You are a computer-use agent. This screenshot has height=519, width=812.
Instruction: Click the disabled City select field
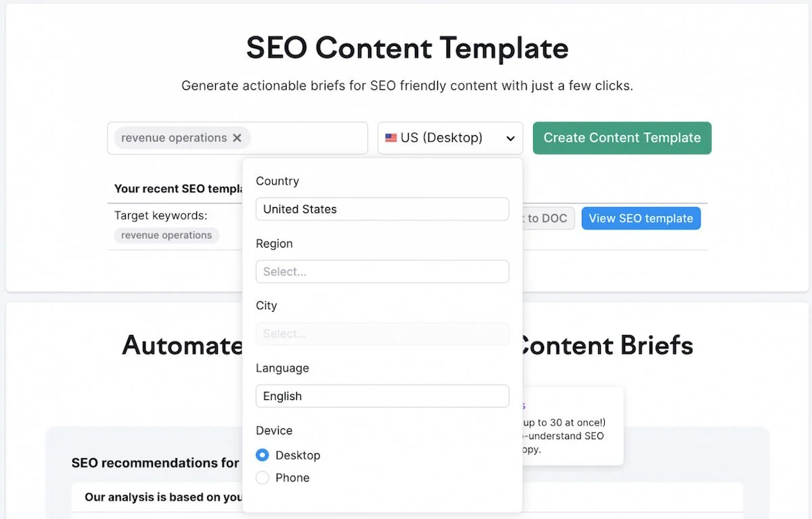[382, 334]
